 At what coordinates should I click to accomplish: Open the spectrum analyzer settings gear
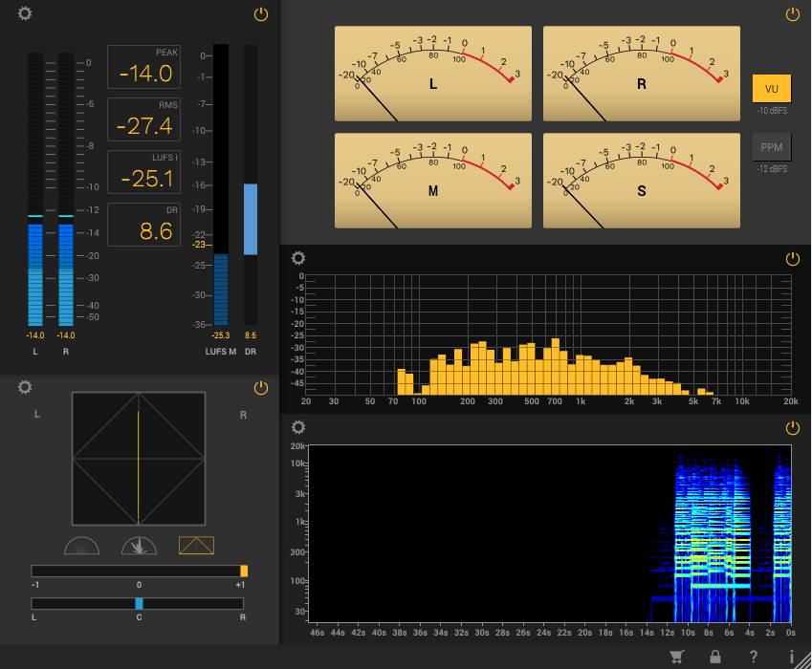(x=298, y=258)
